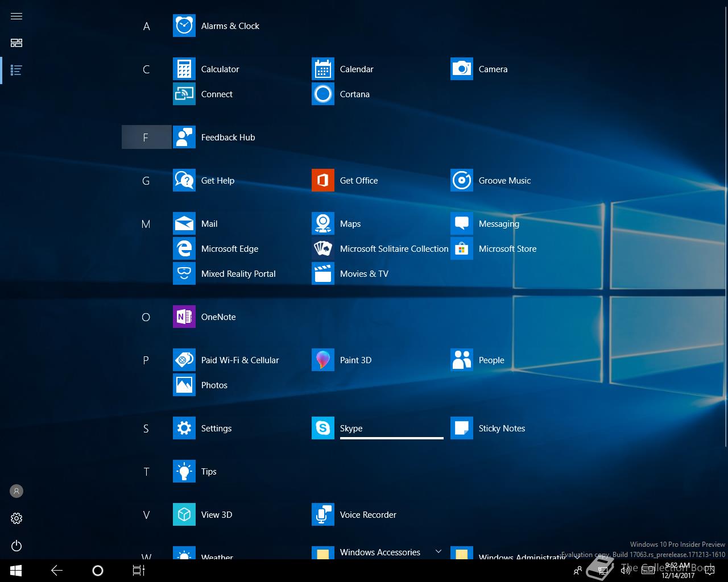Open the Alarms & Clock app icon
Viewport: 728px width, 582px height.
184,26
